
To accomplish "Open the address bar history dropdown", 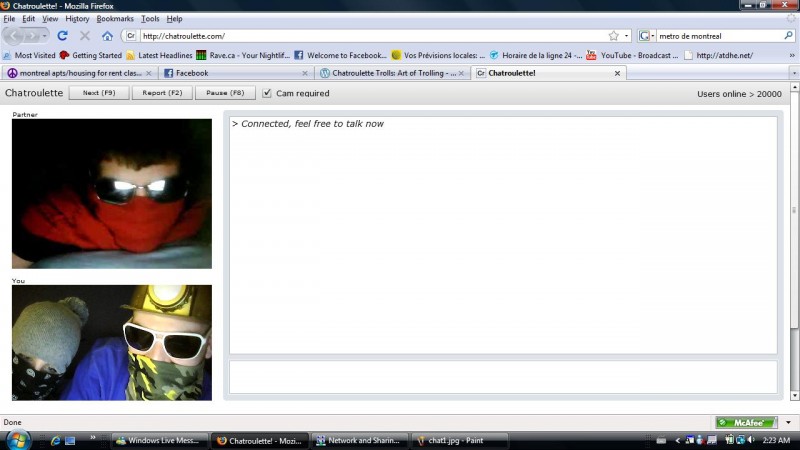I will tap(626, 36).
